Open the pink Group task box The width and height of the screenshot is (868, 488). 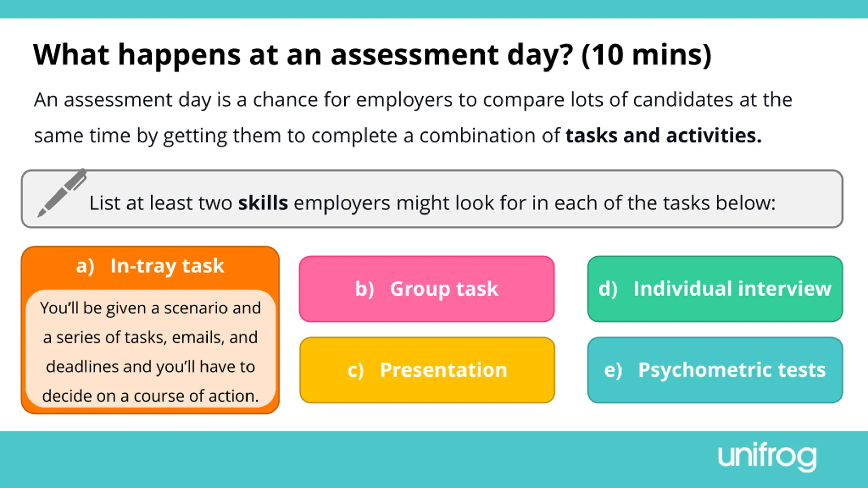(427, 289)
